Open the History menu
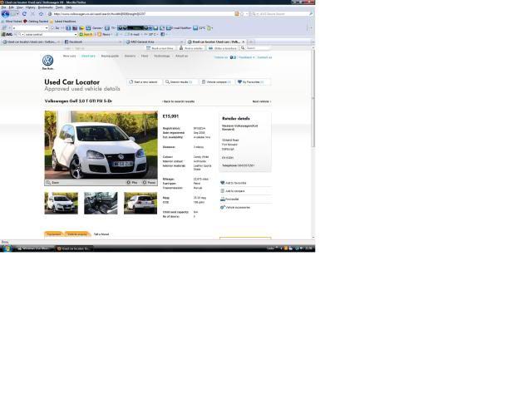Image resolution: width=532 pixels, height=394 pixels. click(x=31, y=7)
